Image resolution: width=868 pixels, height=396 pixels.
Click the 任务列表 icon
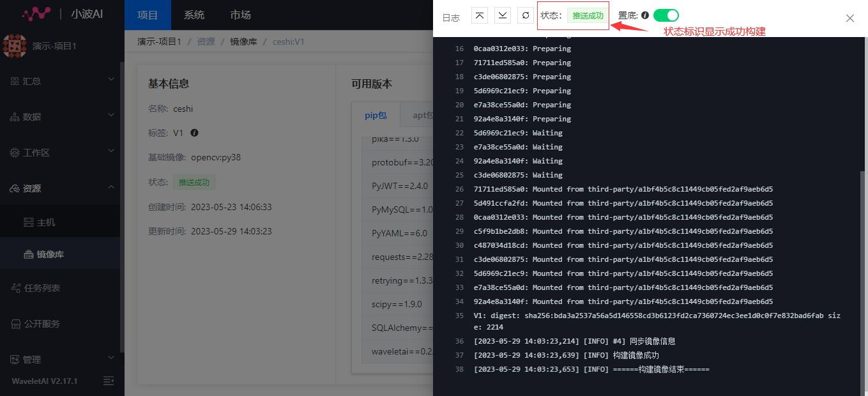tap(16, 288)
